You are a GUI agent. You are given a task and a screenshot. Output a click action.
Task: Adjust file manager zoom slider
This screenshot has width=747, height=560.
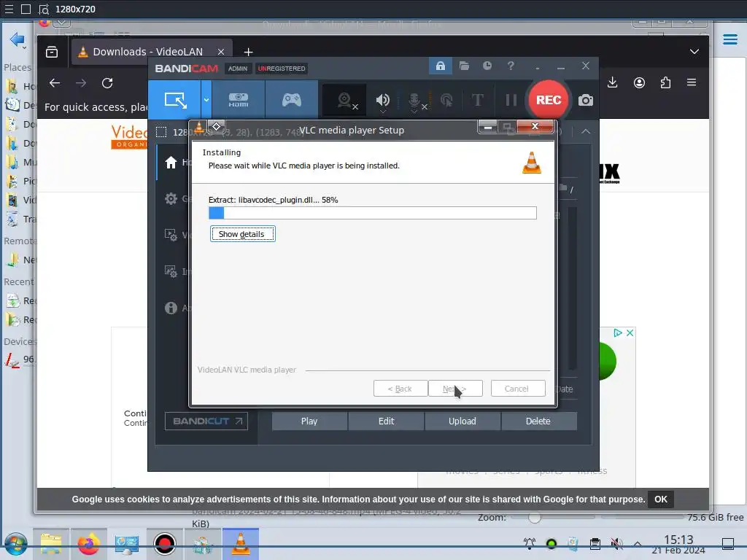[535, 517]
